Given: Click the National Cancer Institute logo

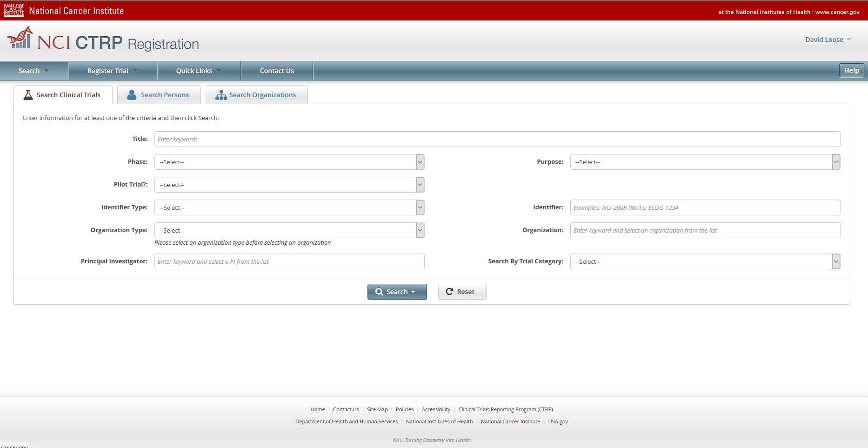Looking at the screenshot, I should (x=14, y=10).
